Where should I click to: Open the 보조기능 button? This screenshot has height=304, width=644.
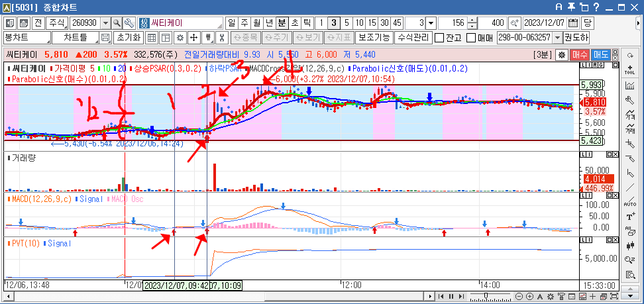coord(374,38)
